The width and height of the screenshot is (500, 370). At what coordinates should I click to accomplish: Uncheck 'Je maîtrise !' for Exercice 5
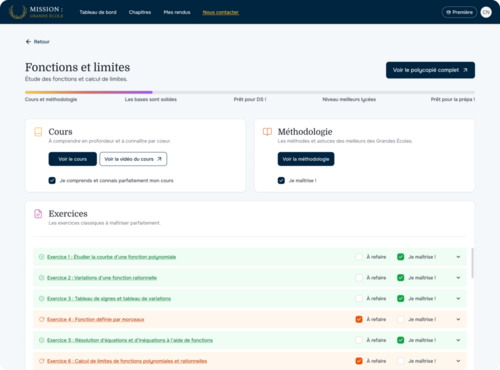401,340
